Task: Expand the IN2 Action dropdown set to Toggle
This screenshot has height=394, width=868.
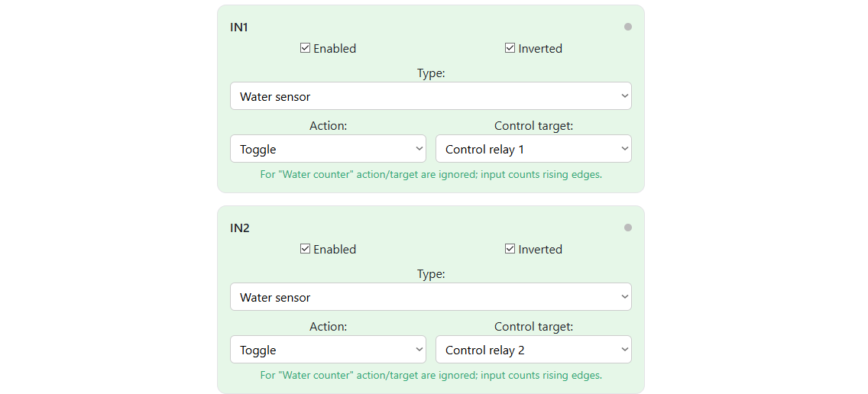Action: pyautogui.click(x=329, y=350)
